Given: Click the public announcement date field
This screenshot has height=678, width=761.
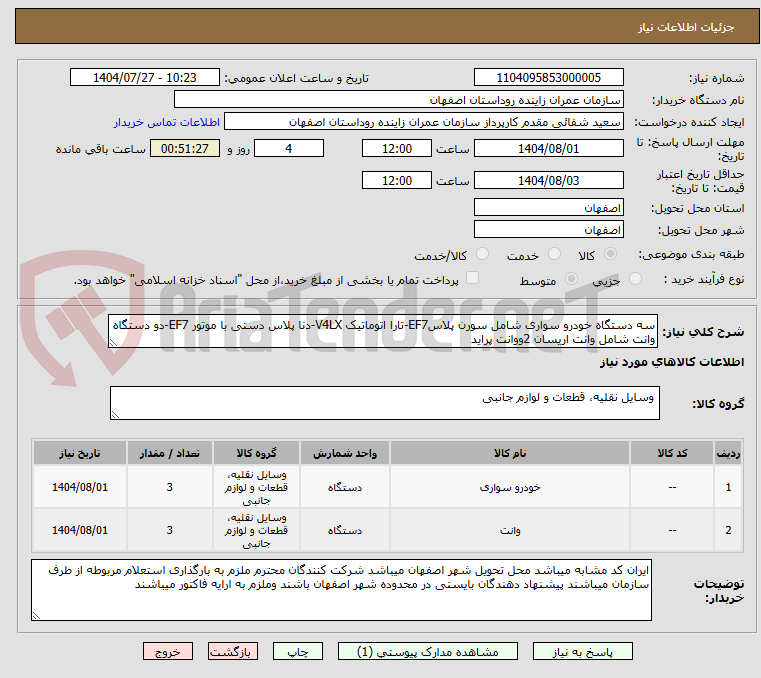Looking at the screenshot, I should 145,78.
